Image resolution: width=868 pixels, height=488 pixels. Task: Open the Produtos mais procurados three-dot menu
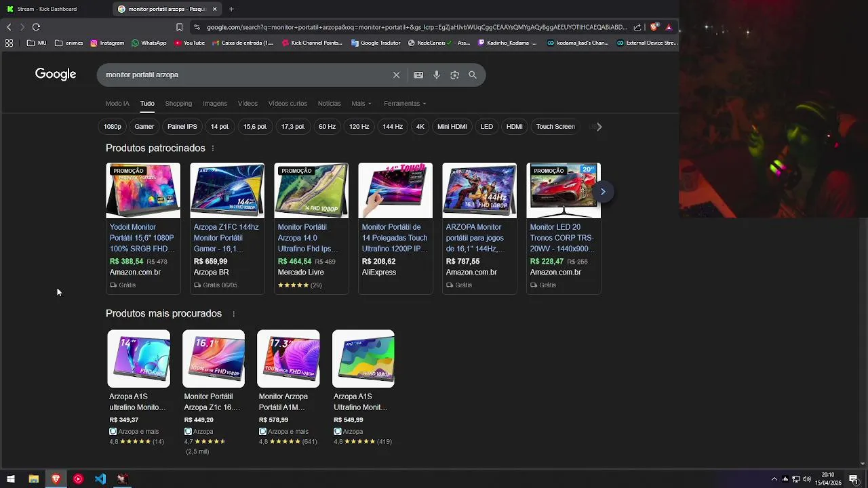pos(234,314)
